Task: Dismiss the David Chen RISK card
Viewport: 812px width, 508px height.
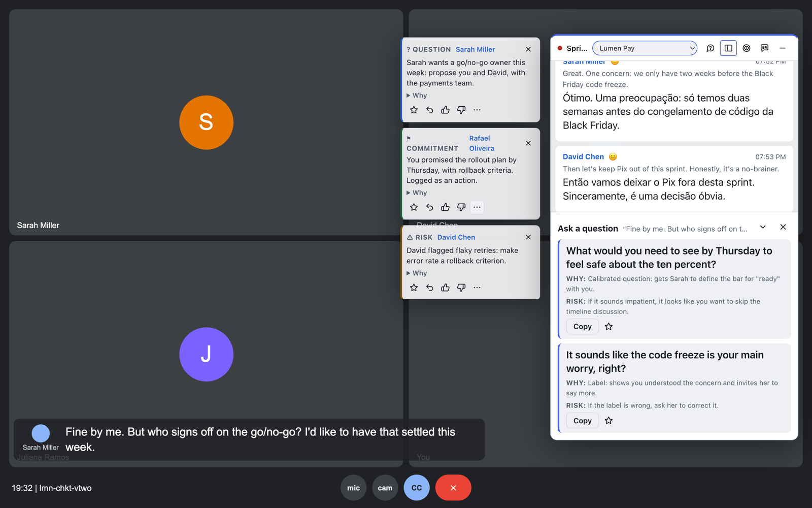Action: [x=528, y=237]
